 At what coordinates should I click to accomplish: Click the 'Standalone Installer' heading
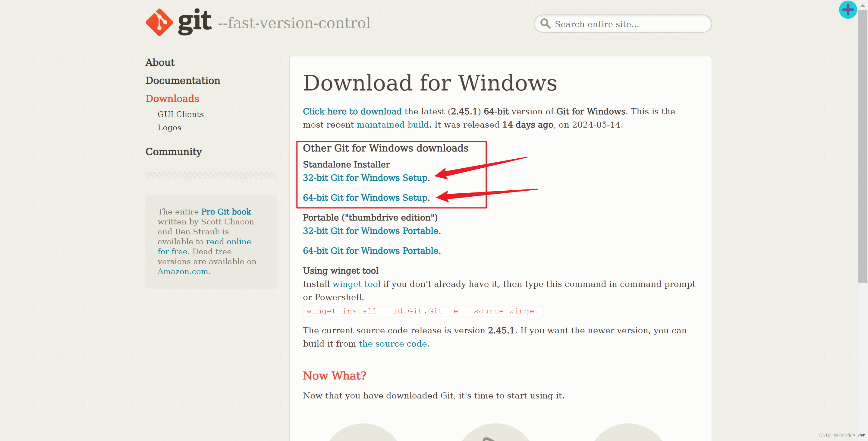346,164
